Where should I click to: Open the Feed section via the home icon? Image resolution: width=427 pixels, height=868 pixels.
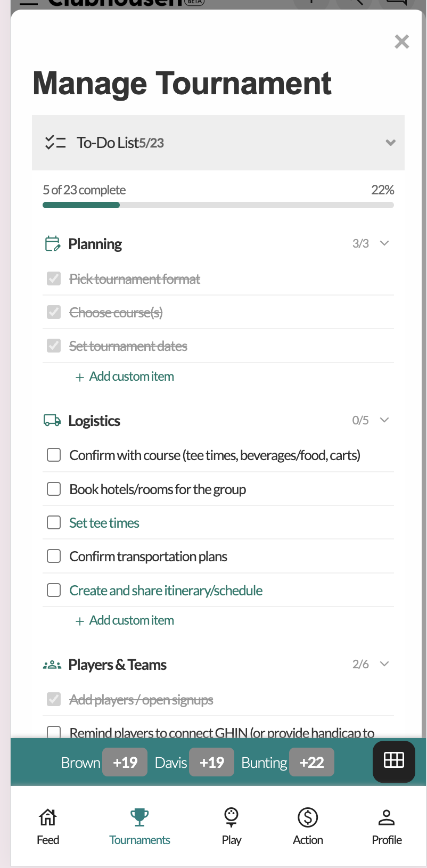click(47, 817)
